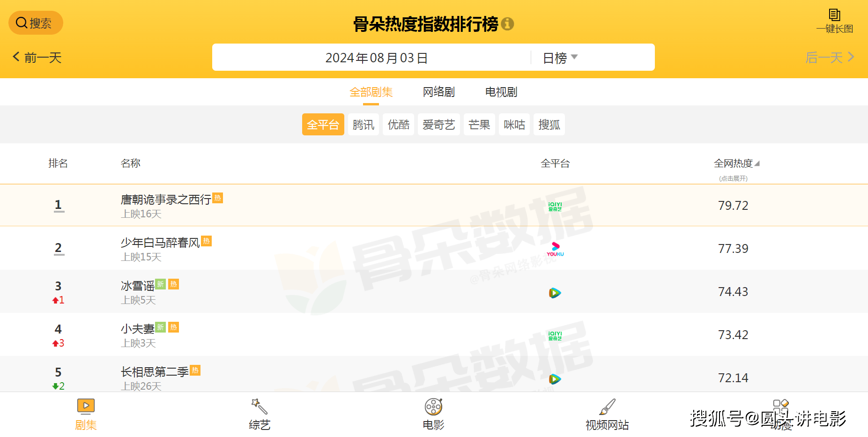Click the 新 badge next to 小夫妻
Screen dimensions: 868x437
click(x=161, y=327)
